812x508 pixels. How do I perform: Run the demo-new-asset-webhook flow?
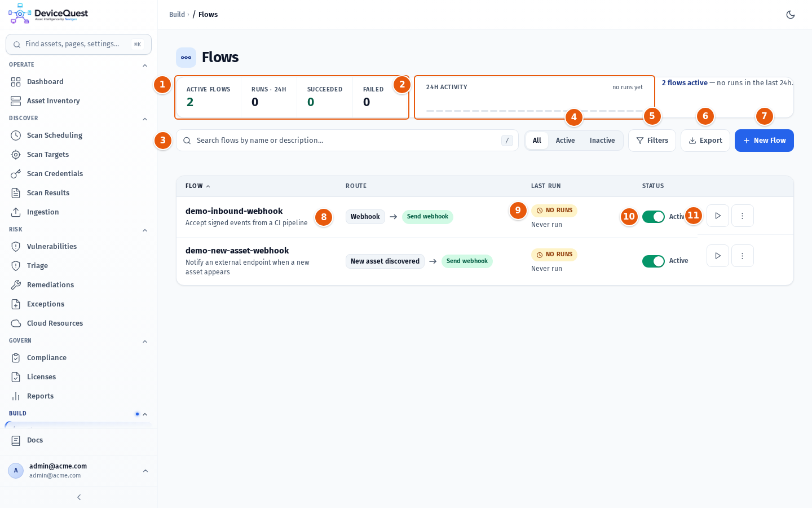[x=718, y=256]
